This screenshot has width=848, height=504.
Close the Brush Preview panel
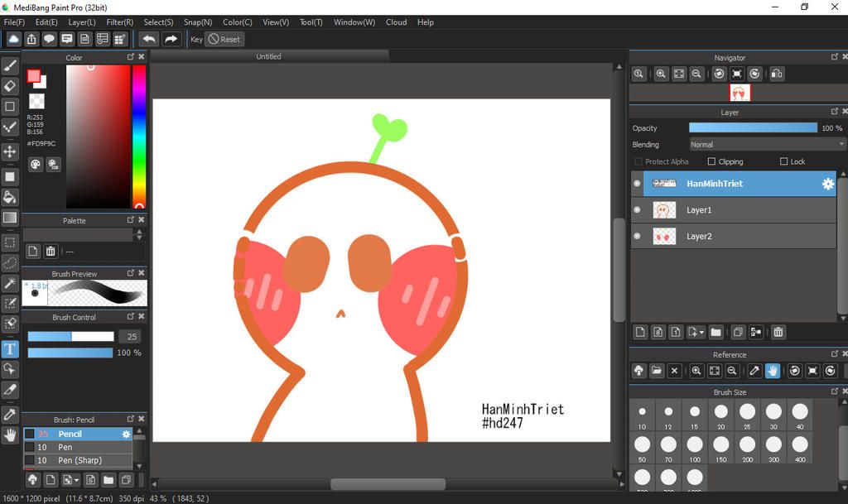pos(142,273)
